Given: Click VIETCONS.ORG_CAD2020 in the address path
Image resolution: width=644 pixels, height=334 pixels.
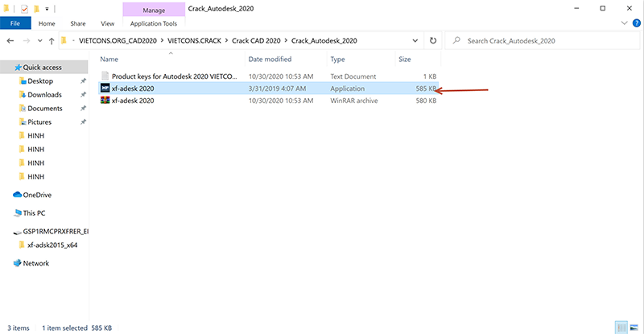Looking at the screenshot, I should [118, 41].
